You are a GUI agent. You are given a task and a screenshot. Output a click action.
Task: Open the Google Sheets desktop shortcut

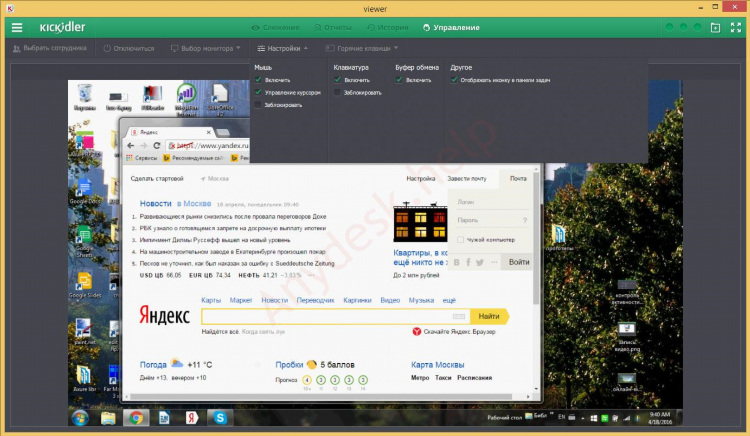(x=85, y=241)
